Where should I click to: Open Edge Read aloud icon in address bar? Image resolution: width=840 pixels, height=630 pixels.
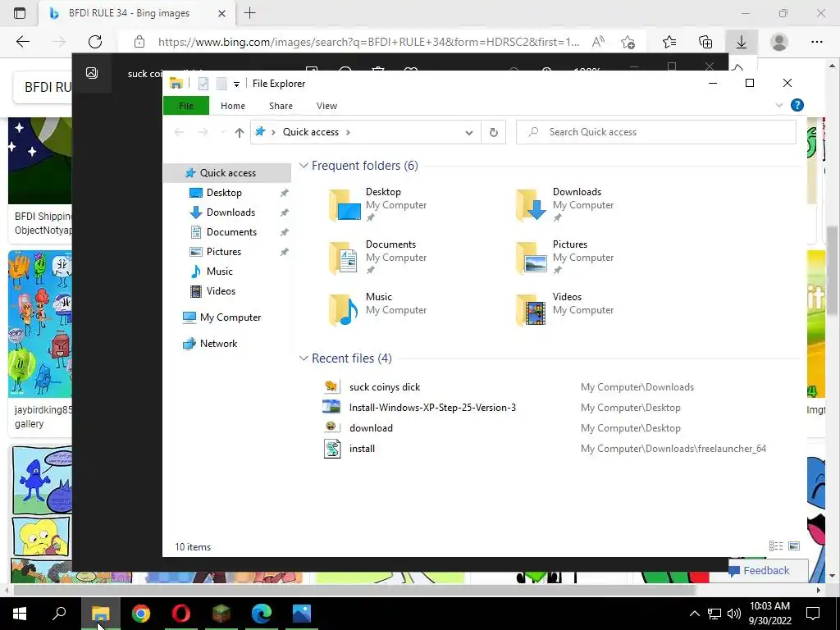click(x=598, y=42)
